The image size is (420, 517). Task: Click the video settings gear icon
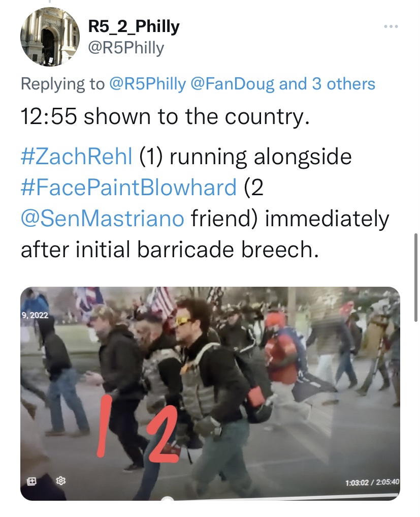[61, 481]
